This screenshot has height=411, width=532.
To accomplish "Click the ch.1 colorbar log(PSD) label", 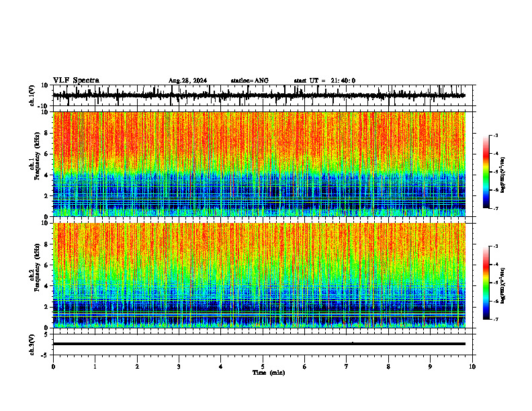I will pos(503,175).
